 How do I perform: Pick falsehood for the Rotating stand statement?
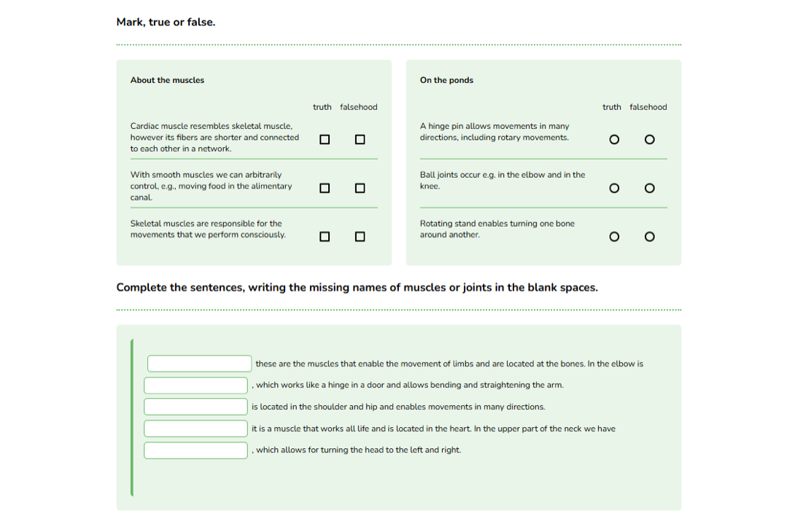[649, 237]
